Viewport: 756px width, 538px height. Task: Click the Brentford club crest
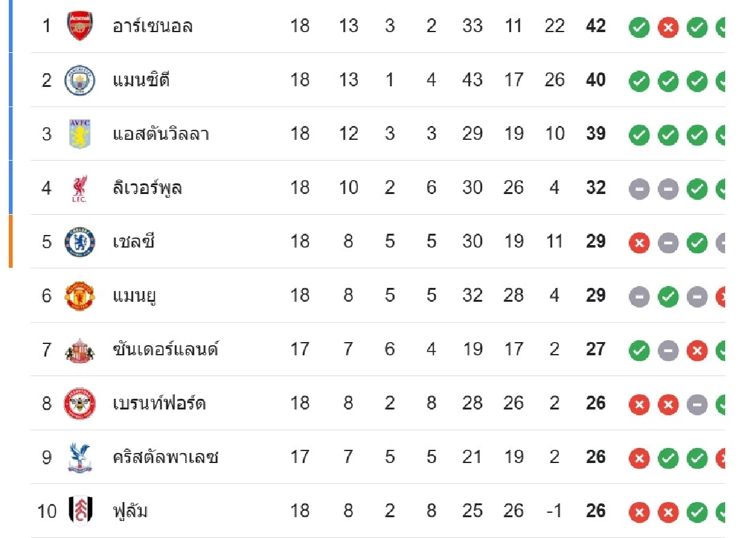pos(80,404)
